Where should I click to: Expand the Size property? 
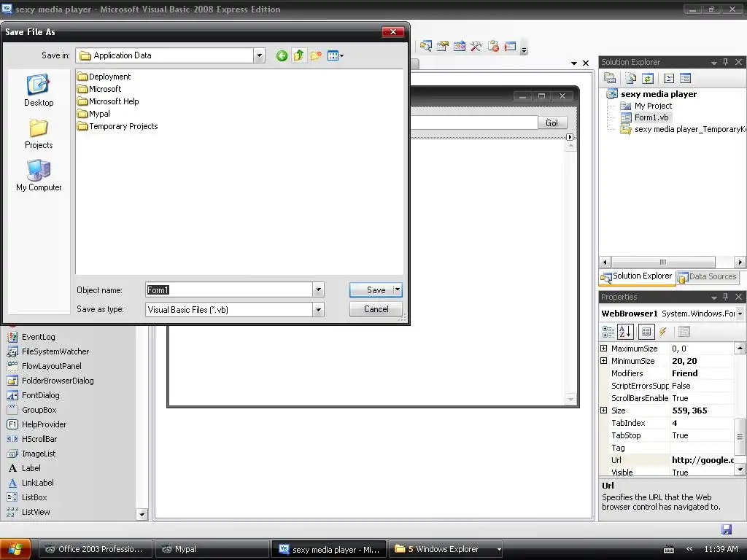pos(604,410)
